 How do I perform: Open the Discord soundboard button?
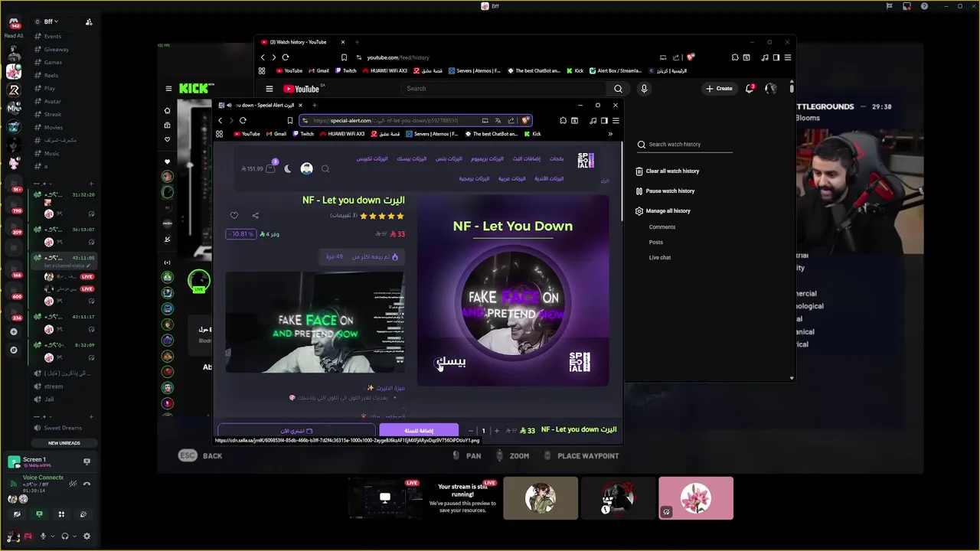tap(83, 514)
